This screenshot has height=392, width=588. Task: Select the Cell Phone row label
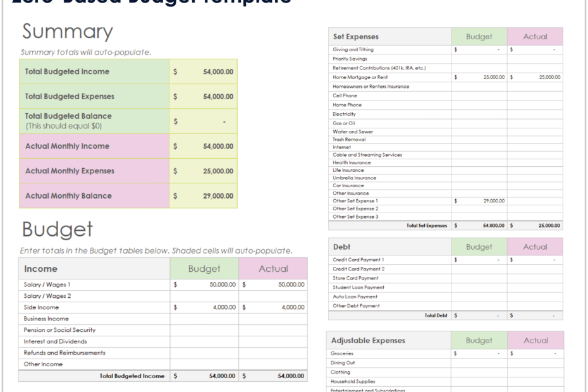point(345,95)
